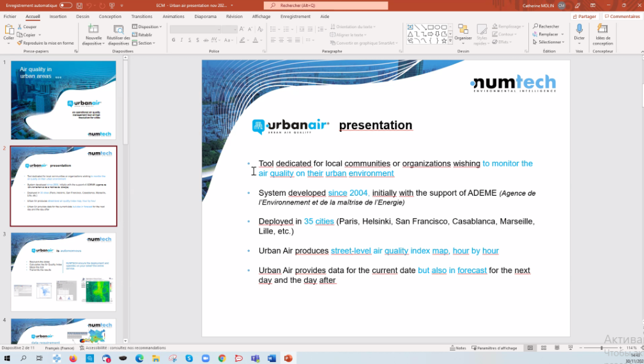Screen dimensions: 644x364
Task: Open the Fichier tab
Action: (x=10, y=17)
